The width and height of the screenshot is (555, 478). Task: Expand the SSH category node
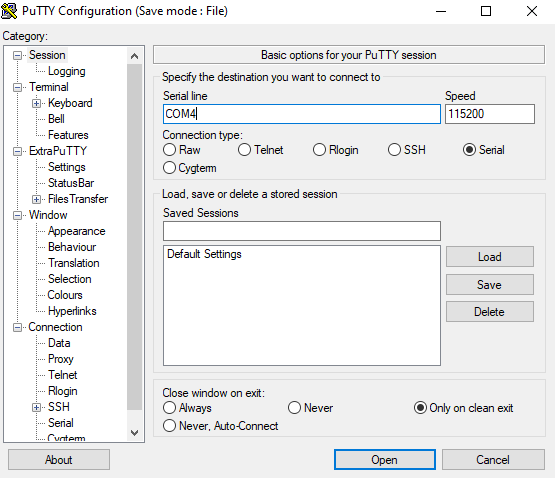[x=36, y=408]
